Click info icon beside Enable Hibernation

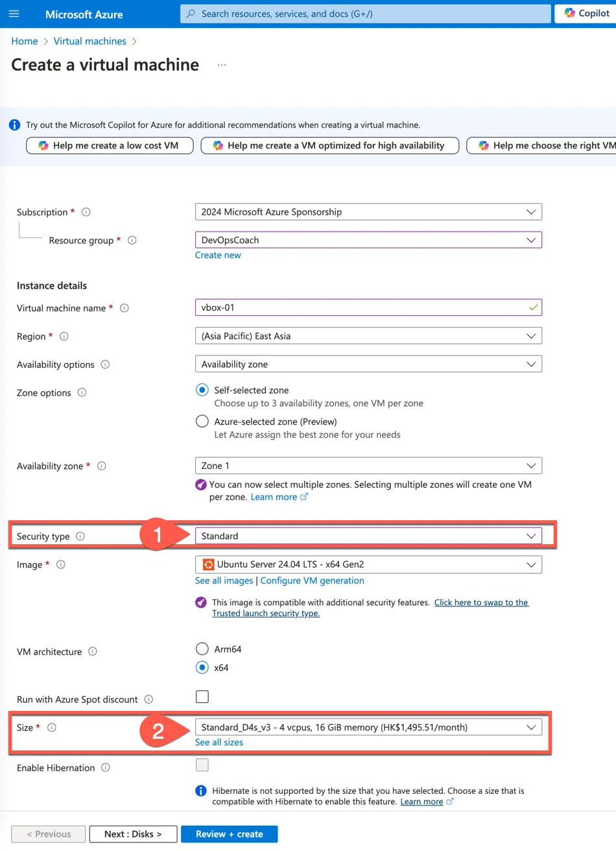pyautogui.click(x=106, y=768)
